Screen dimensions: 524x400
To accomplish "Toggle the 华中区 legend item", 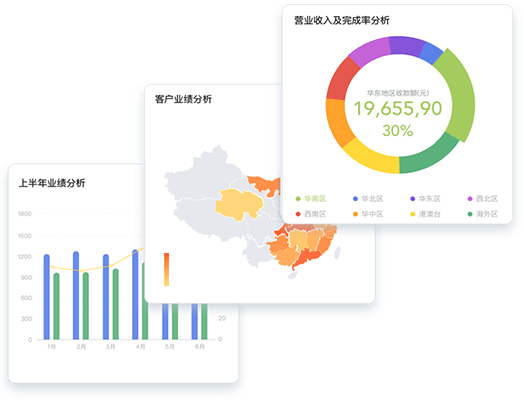I will 368,214.
